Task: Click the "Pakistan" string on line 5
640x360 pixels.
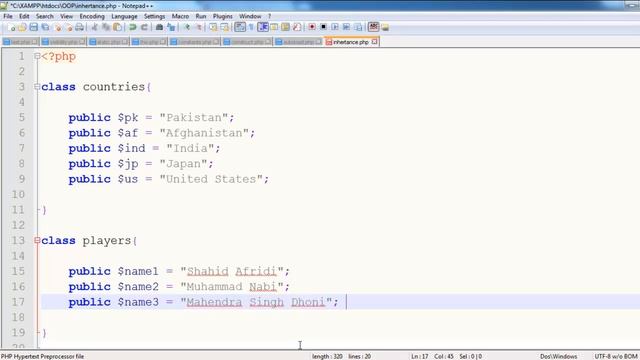Action: pos(194,118)
